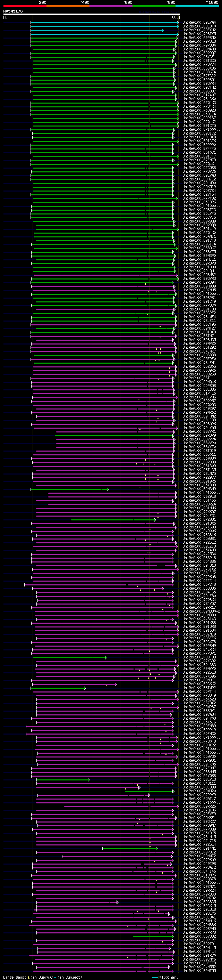Click label UniRef100_B6UDU5
The width and height of the screenshot is (222, 980).
(199, 589)
